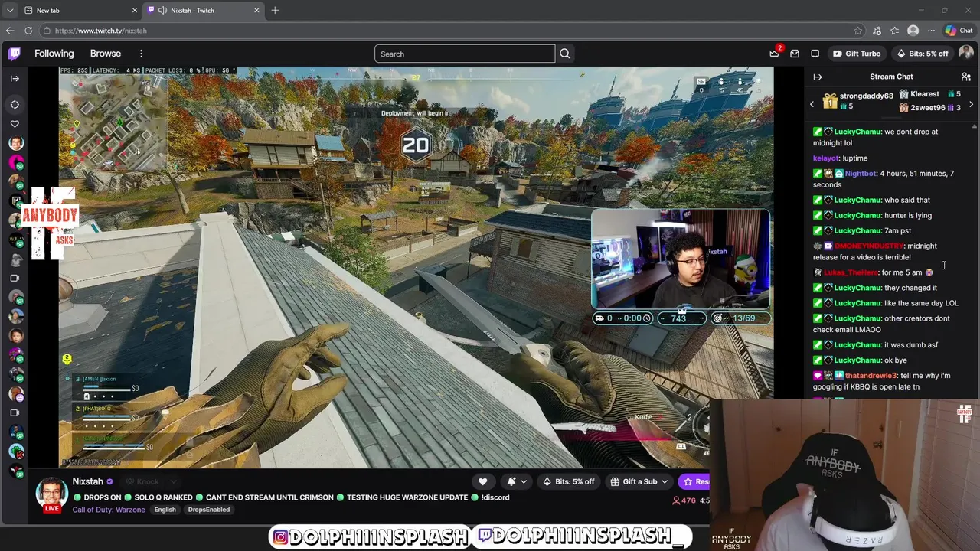Open the Copilot Chat button
This screenshot has height=551, width=980.
pos(959,31)
